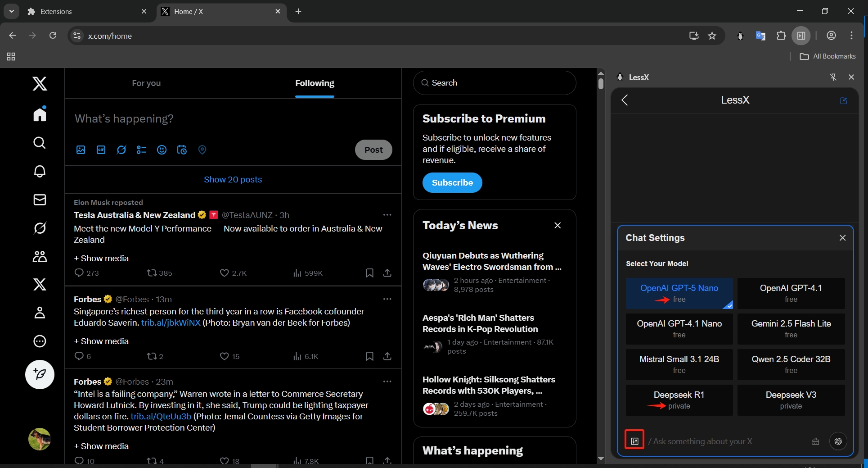The width and height of the screenshot is (868, 468).
Task: Select Deepseek R1 model
Action: (x=679, y=400)
